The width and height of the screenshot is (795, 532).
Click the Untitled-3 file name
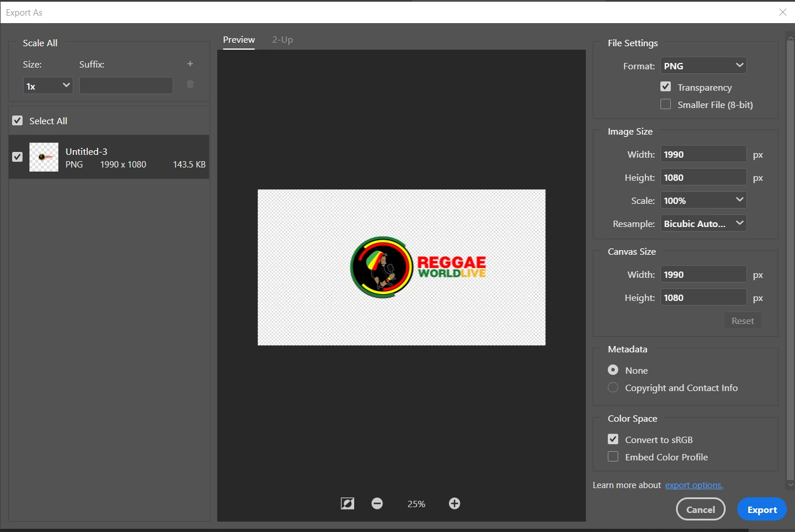click(x=86, y=151)
